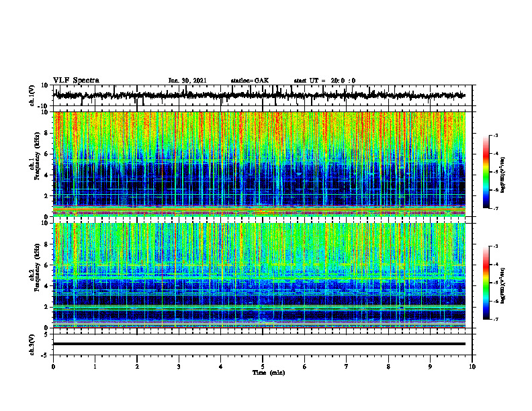Click the "station=GAK" header label
The image size is (532, 411).
click(x=250, y=81)
